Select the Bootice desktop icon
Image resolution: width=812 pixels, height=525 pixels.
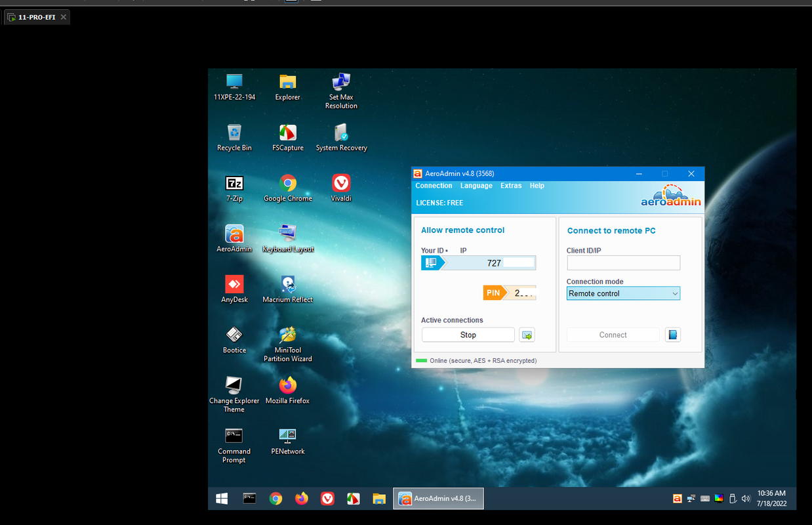point(234,340)
